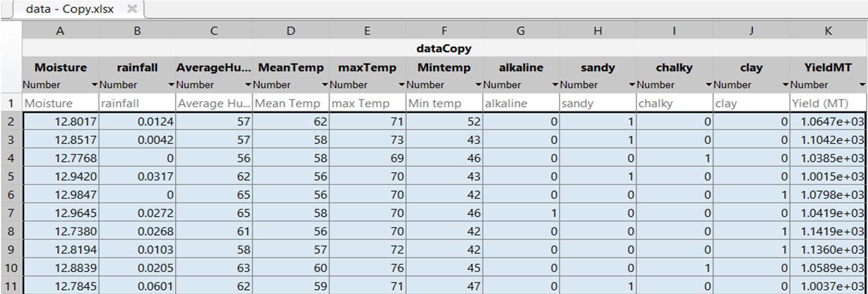Select cell with Moisture value 12.8017
The width and height of the screenshot is (868, 294).
tap(60, 121)
